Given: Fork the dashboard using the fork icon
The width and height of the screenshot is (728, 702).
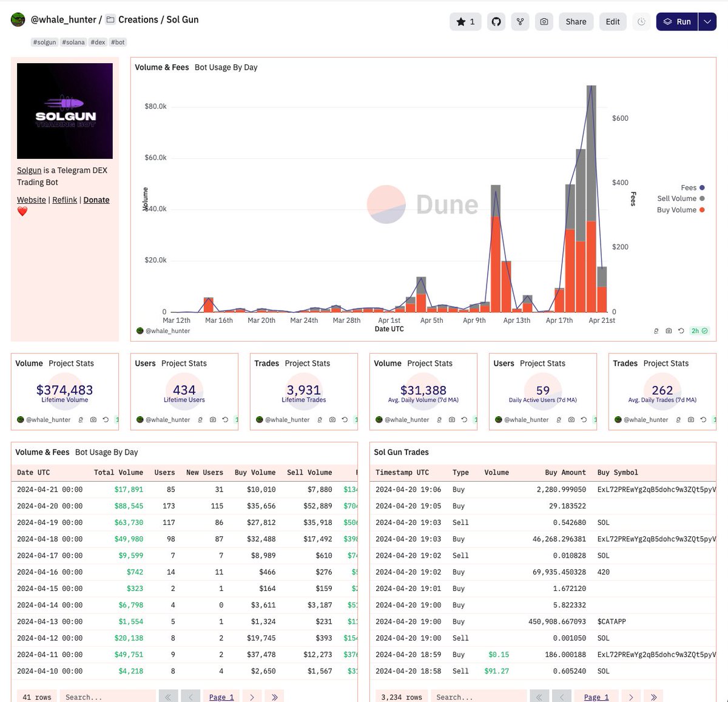Looking at the screenshot, I should pyautogui.click(x=520, y=21).
